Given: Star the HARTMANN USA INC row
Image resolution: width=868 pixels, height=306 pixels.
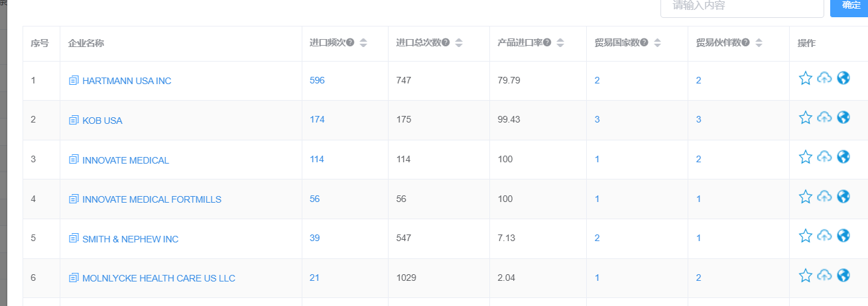Looking at the screenshot, I should [805, 78].
